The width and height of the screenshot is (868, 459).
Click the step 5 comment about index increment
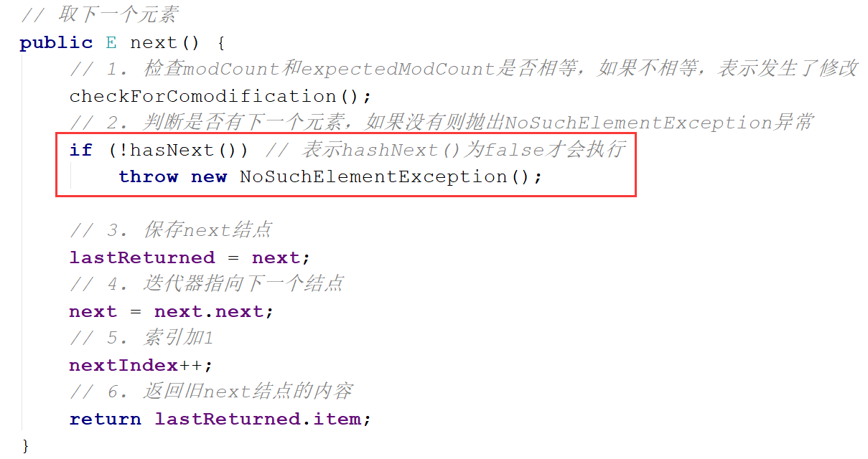pyautogui.click(x=141, y=338)
